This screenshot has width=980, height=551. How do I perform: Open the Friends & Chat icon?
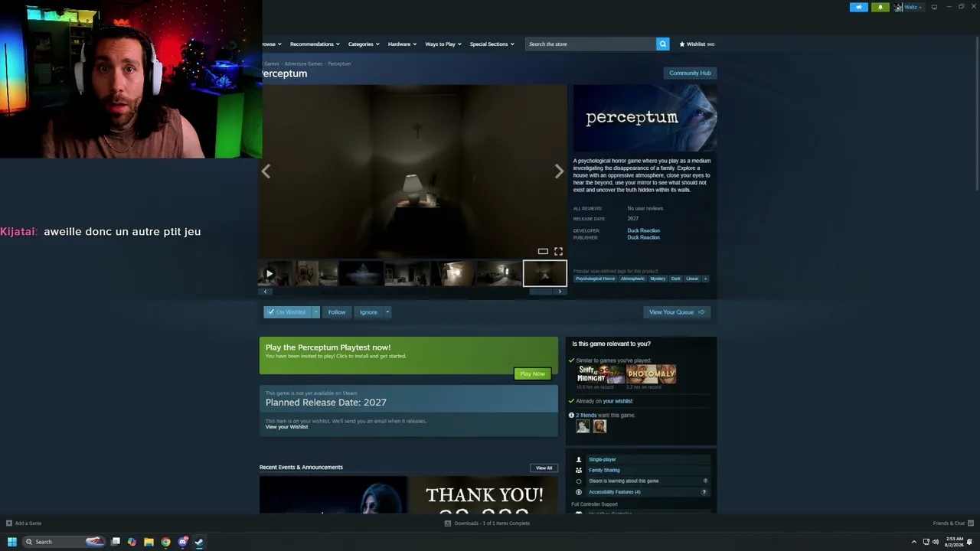pos(970,523)
